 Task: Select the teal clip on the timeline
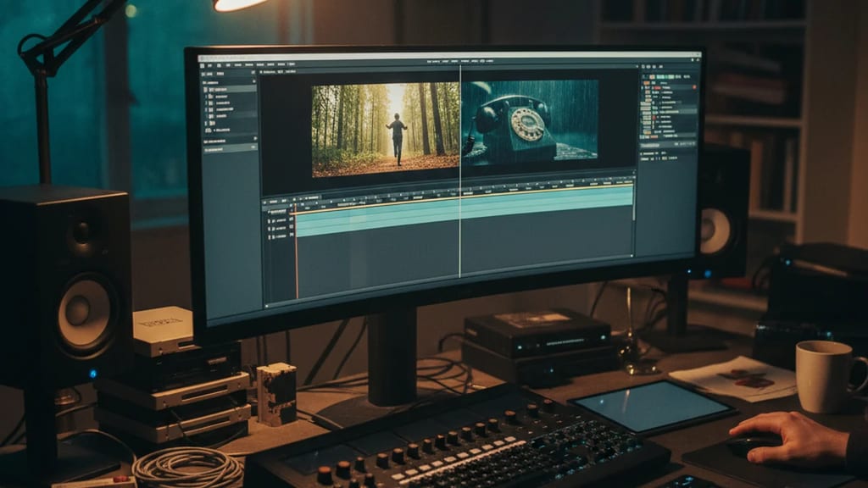click(x=464, y=211)
